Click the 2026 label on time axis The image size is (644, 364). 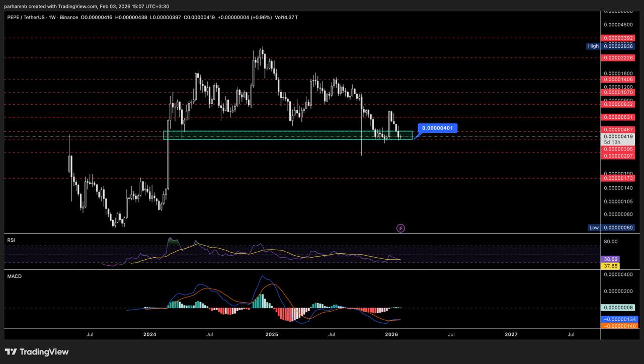391,334
